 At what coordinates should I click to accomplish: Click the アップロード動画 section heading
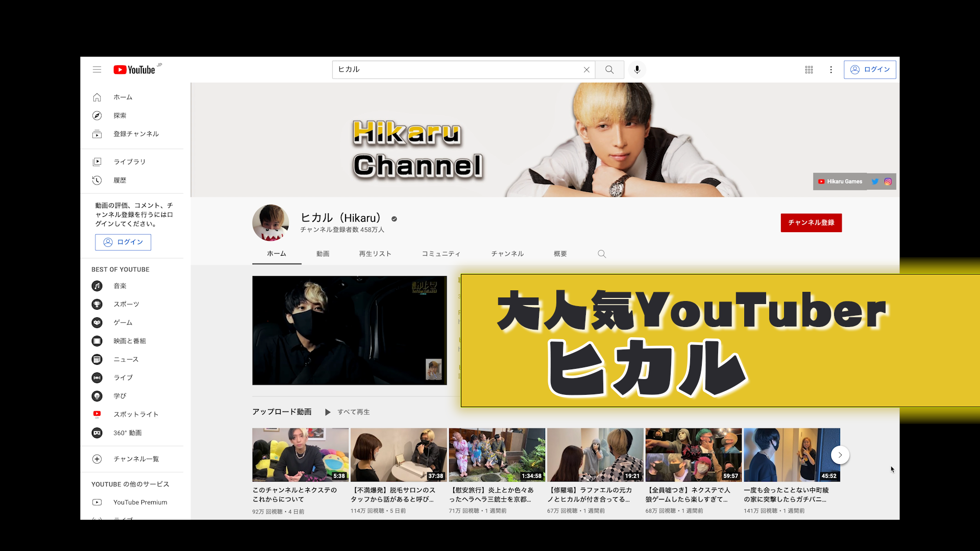(x=282, y=412)
